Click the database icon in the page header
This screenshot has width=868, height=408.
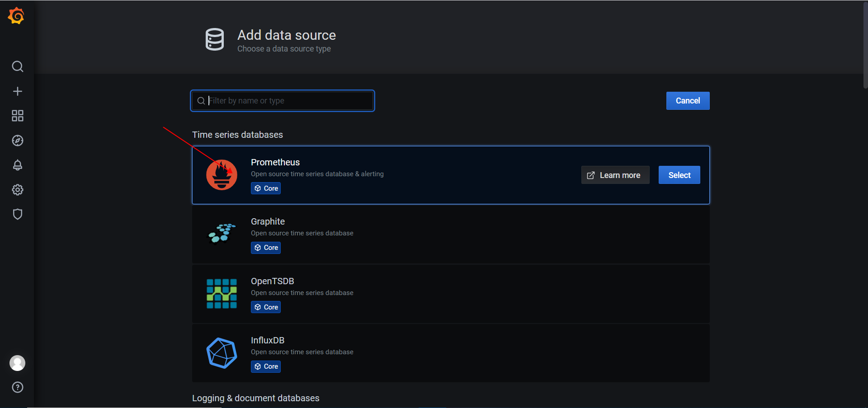[215, 39]
